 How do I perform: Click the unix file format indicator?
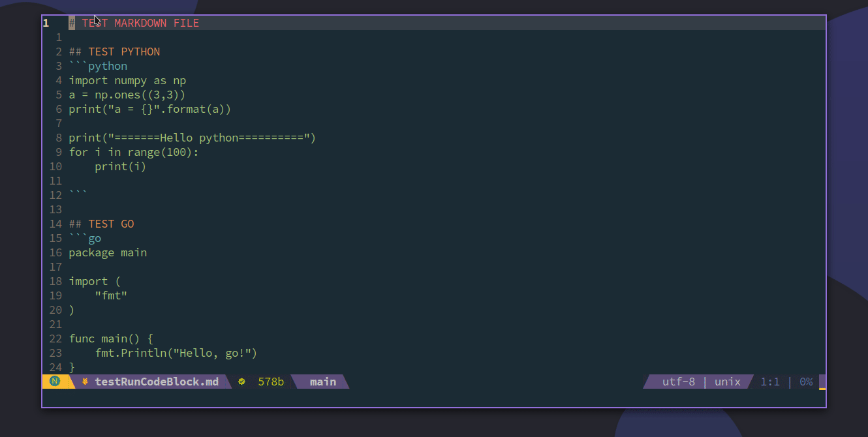coord(728,382)
